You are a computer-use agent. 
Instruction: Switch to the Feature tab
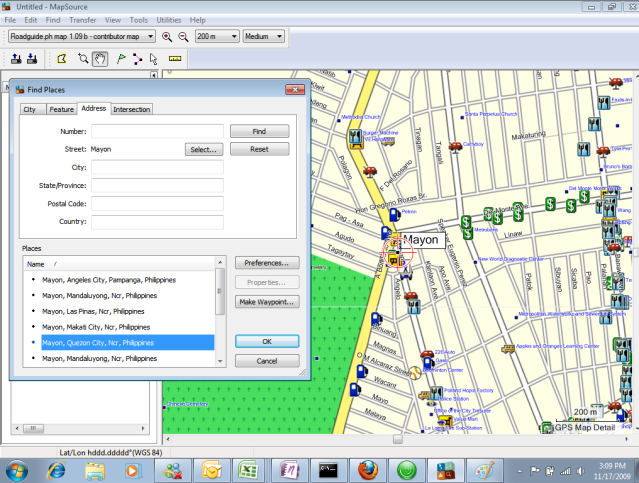coord(62,109)
